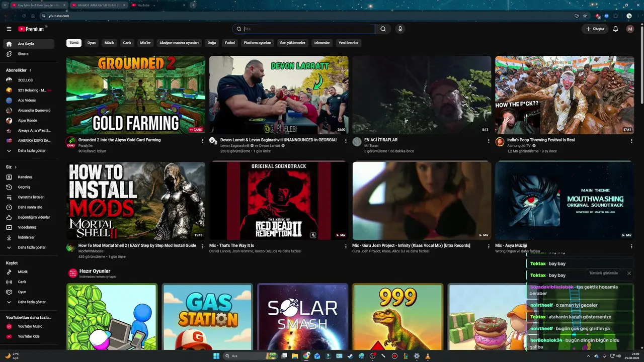The height and width of the screenshot is (362, 644).
Task: Open options for India's Poop Throwing Festival video
Action: (x=631, y=141)
